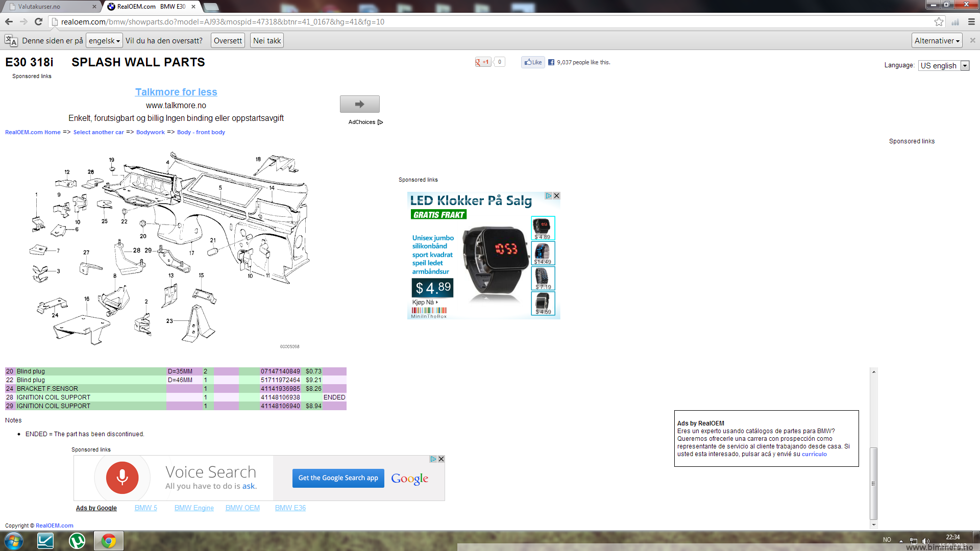Click the Facebook Like button

point(533,62)
